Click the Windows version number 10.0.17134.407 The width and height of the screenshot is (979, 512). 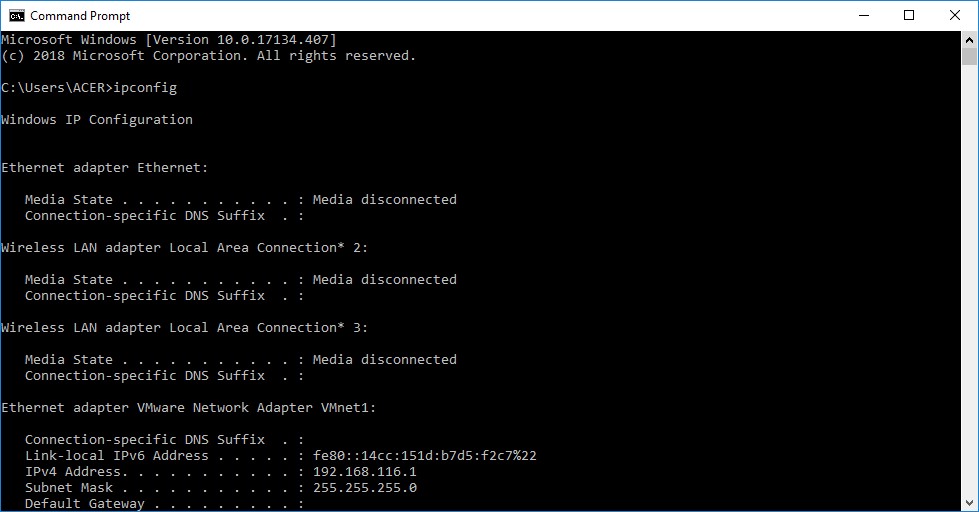272,40
